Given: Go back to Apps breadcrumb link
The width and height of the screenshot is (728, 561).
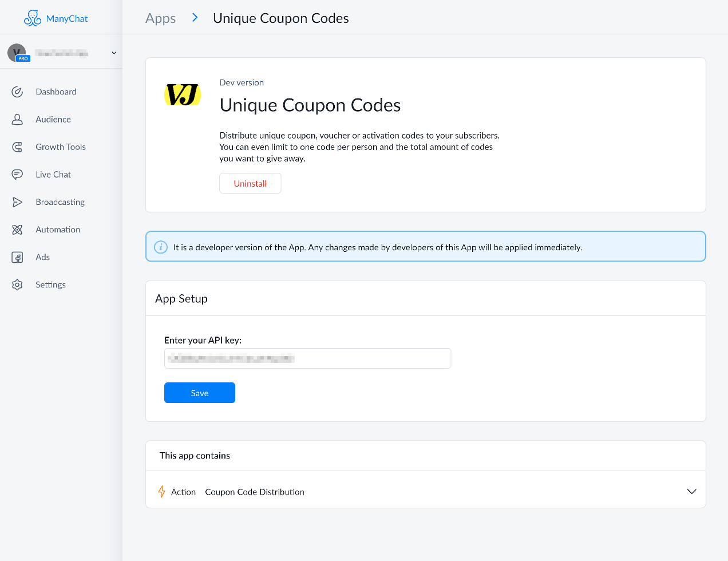Looking at the screenshot, I should [x=160, y=18].
